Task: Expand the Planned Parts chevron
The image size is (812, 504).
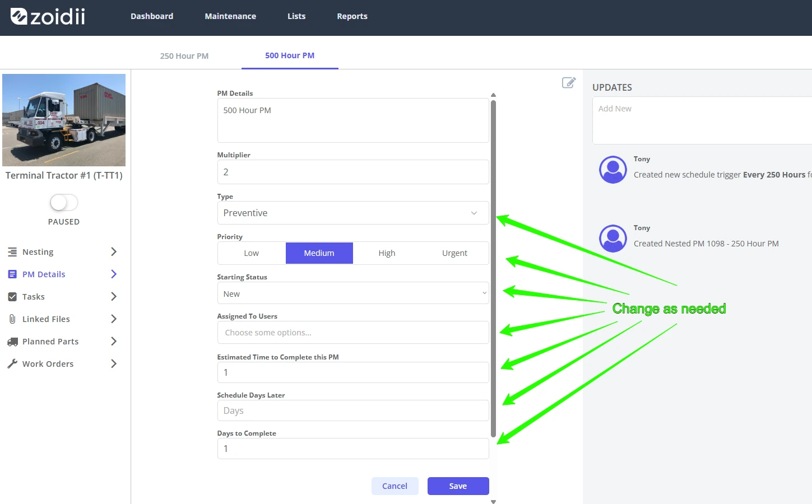Action: tap(114, 342)
